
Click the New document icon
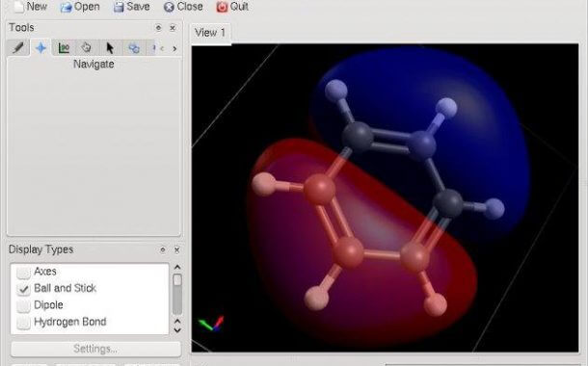pyautogui.click(x=18, y=7)
